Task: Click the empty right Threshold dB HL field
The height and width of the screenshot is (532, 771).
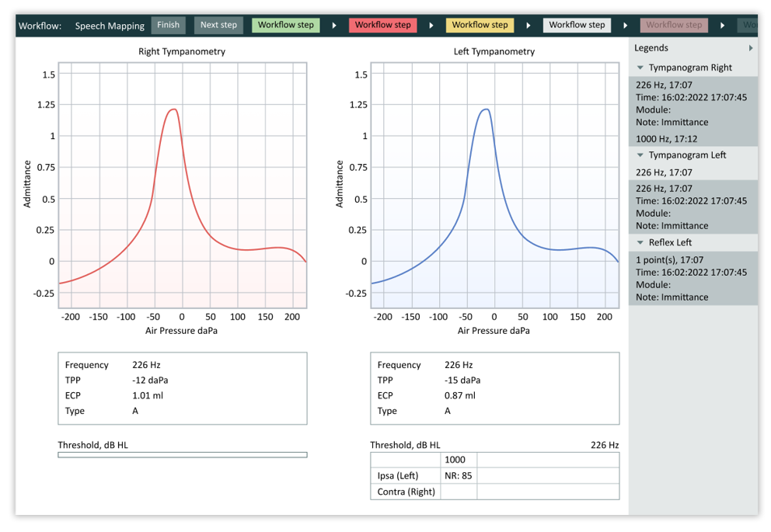Action: pos(182,455)
